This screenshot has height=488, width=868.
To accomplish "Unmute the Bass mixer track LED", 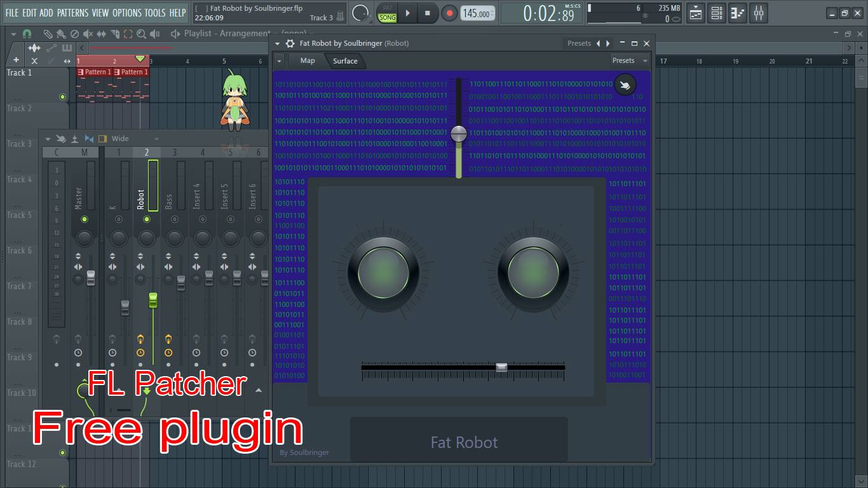I will click(x=175, y=219).
